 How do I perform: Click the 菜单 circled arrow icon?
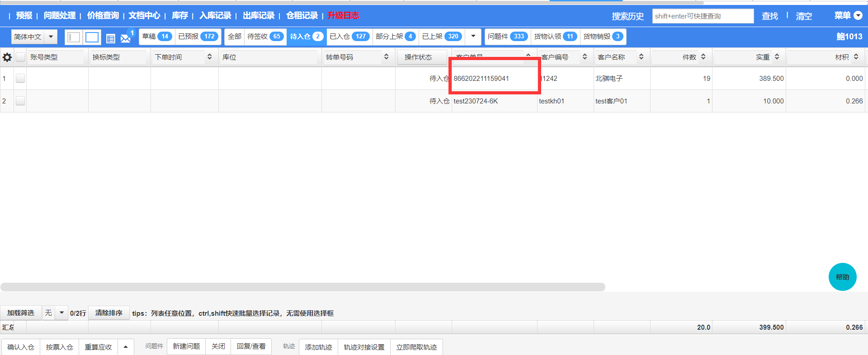pos(858,15)
